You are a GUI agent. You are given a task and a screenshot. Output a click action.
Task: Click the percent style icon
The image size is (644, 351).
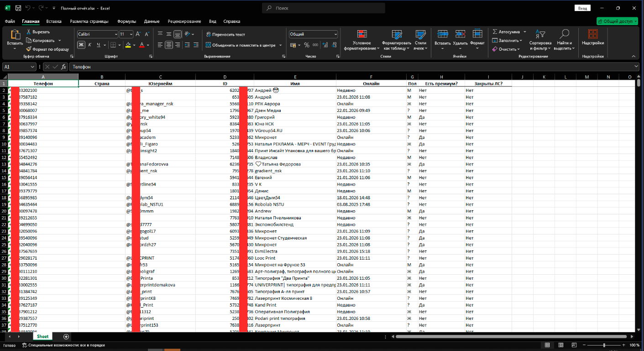click(x=307, y=45)
